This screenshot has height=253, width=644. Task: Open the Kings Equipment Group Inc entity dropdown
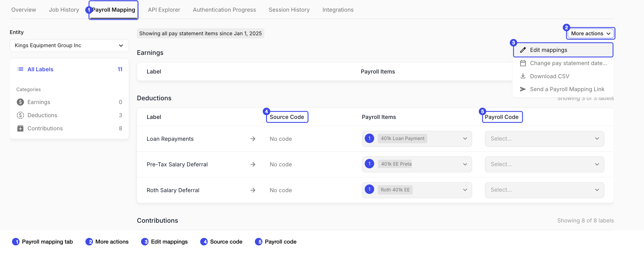click(x=69, y=45)
